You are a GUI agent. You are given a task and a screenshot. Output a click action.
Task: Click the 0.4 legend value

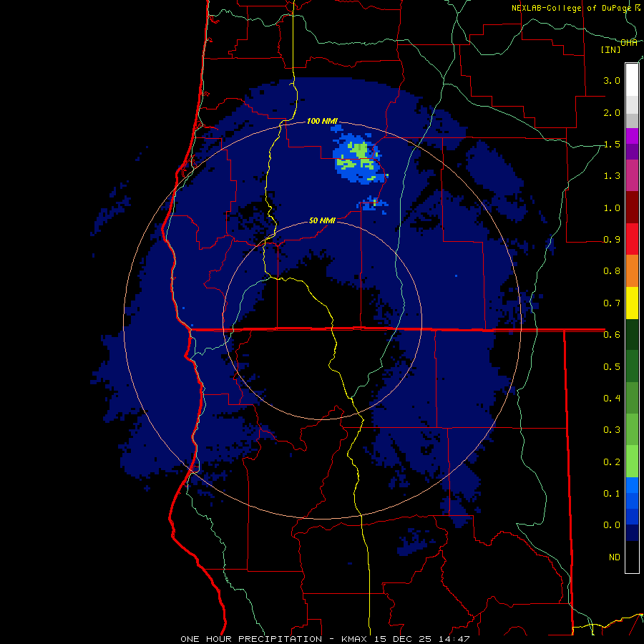612,398
